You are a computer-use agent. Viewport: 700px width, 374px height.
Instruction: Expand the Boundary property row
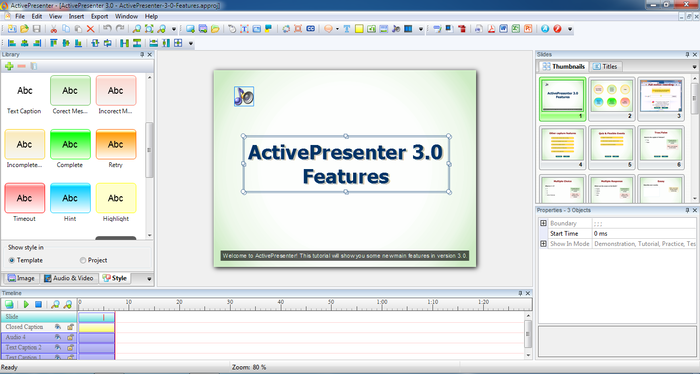543,223
